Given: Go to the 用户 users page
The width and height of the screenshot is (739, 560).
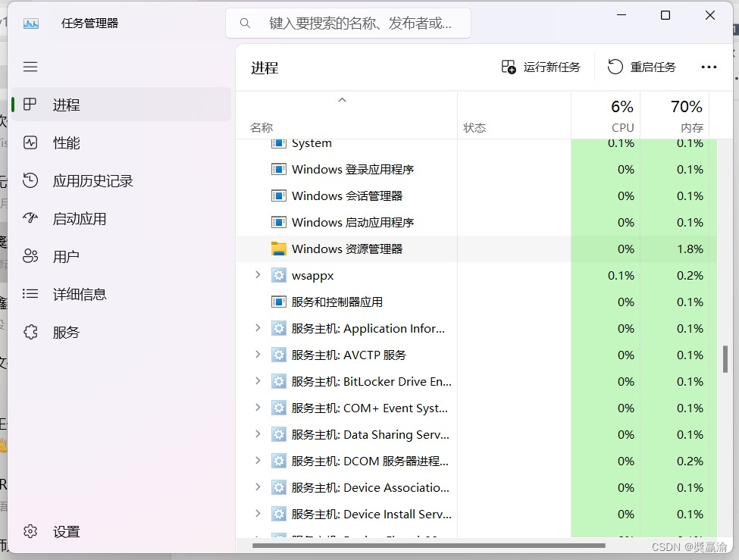Looking at the screenshot, I should point(121,256).
